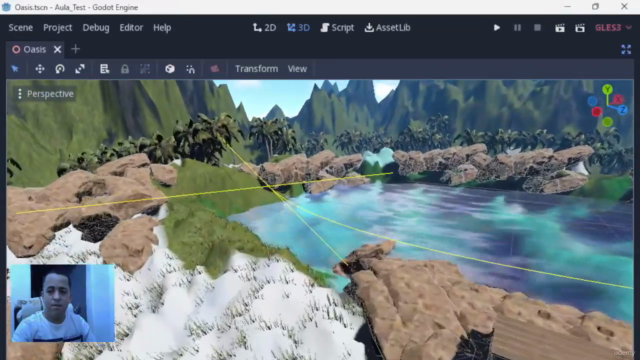
Task: Open the viewport View menu
Action: [x=297, y=69]
